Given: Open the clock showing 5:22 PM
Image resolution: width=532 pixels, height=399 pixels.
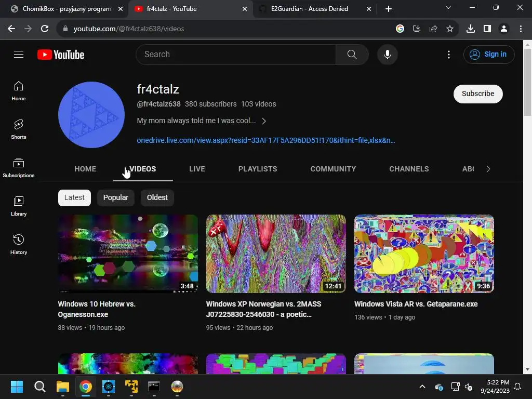Looking at the screenshot, I should pyautogui.click(x=495, y=387).
